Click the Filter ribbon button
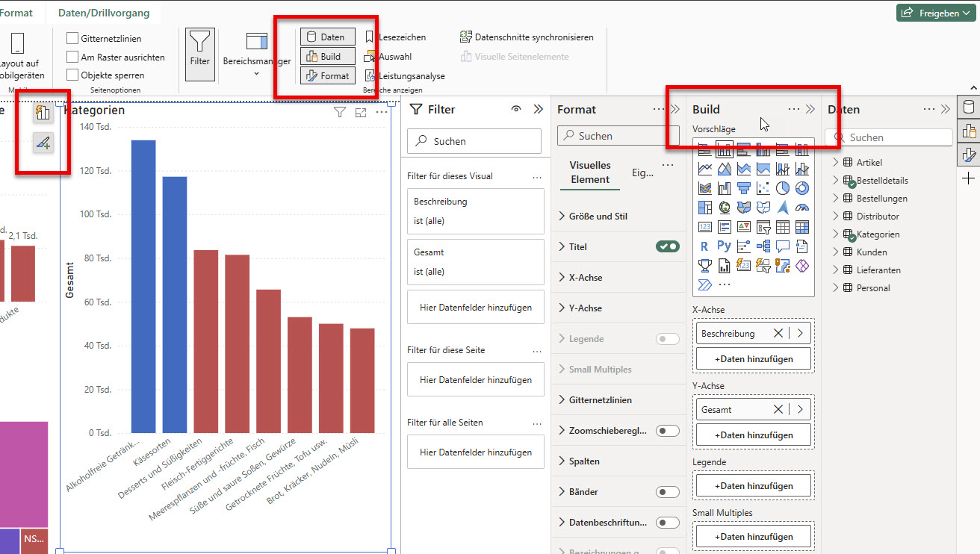980x554 pixels. (200, 50)
